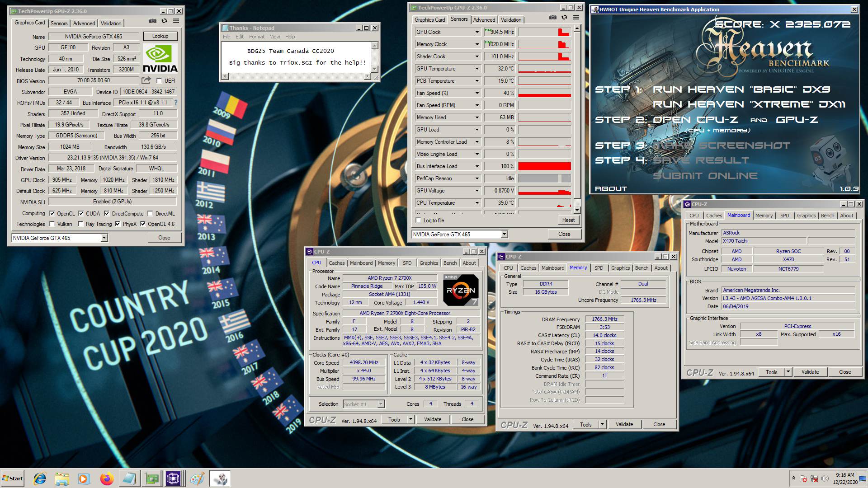
Task: Toggle the Ray Tracing checkbox
Action: (x=80, y=224)
